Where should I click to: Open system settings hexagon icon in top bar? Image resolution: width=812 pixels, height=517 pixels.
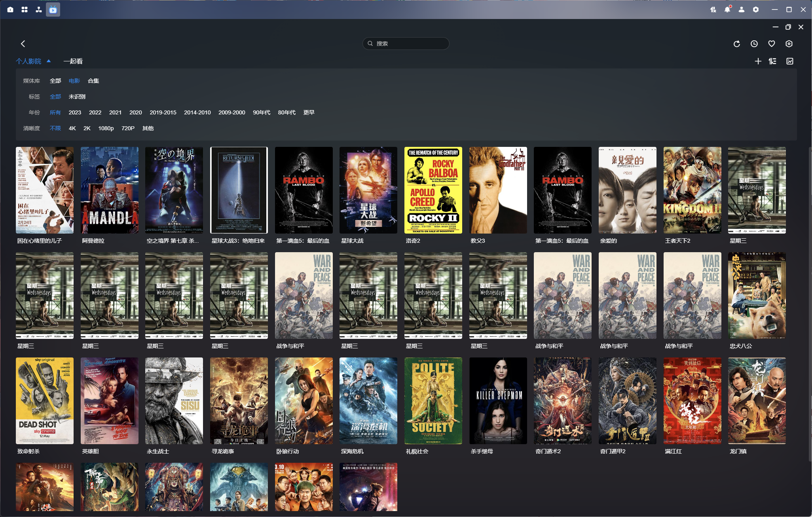(x=756, y=10)
